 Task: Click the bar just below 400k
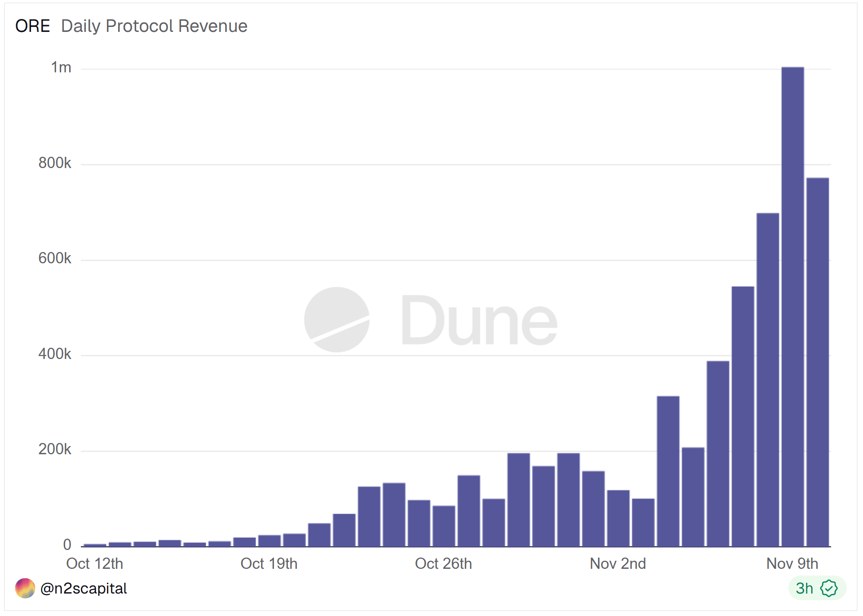coord(717,454)
